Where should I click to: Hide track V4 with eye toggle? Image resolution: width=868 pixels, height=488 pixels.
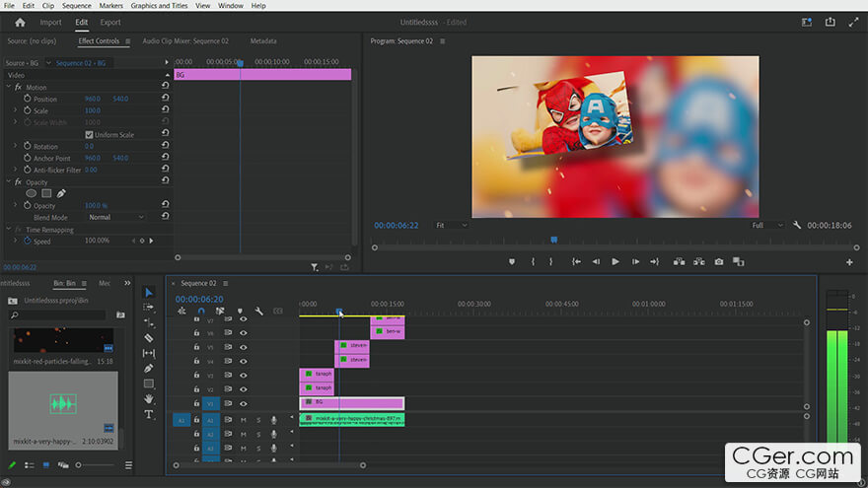(243, 361)
